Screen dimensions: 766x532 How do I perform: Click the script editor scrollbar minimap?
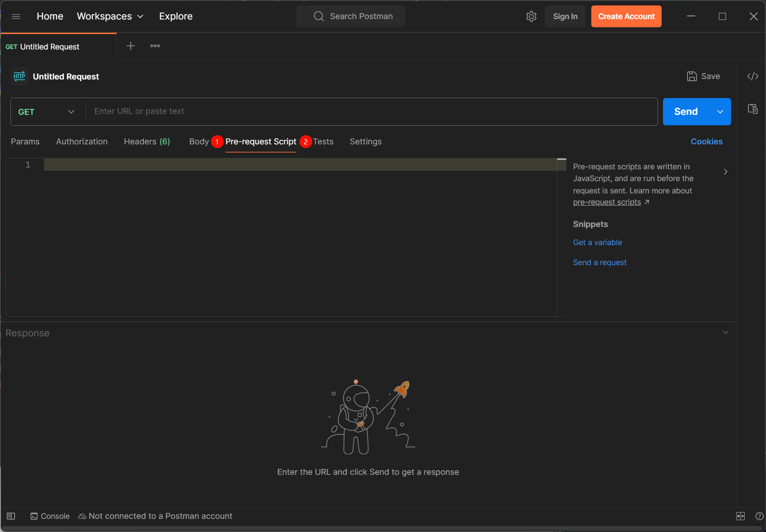pos(561,237)
